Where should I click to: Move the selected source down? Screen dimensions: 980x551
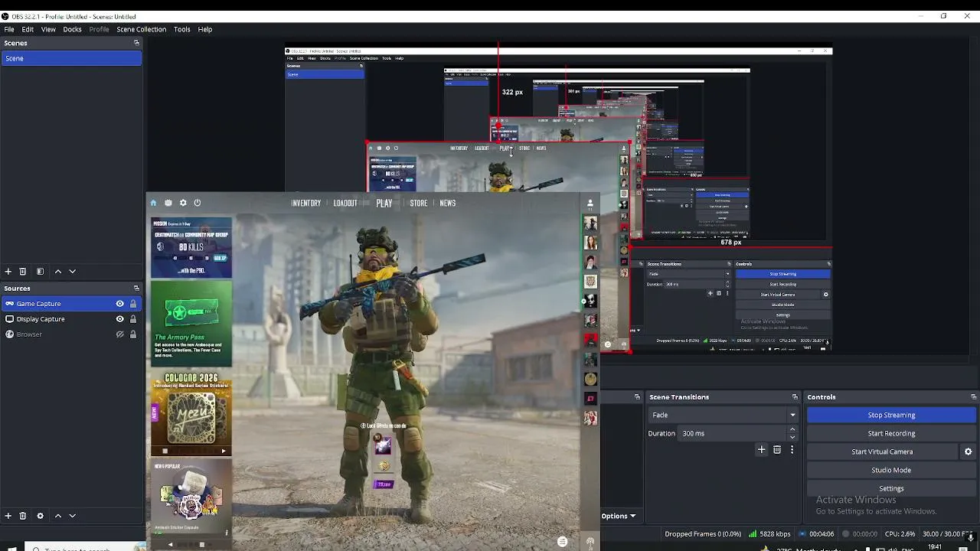pos(73,516)
